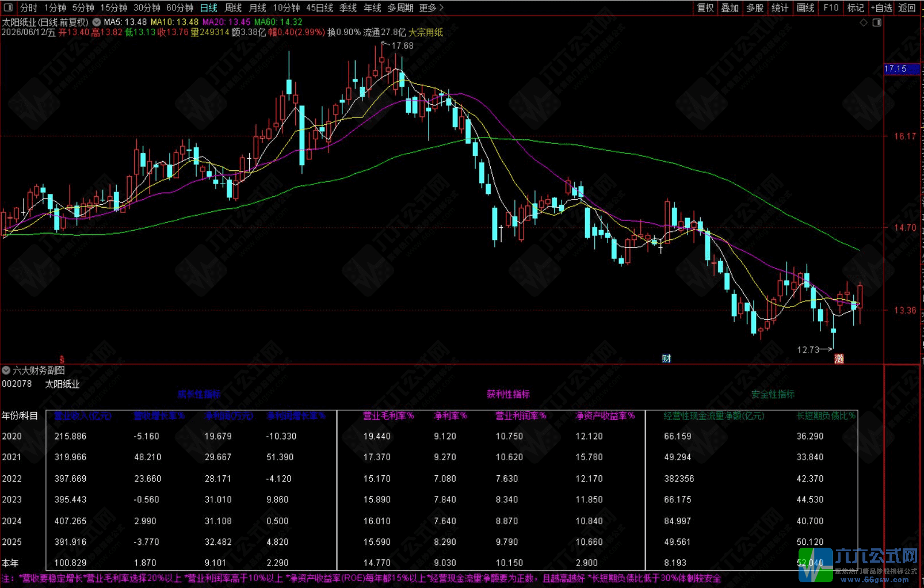Click the 15.780 ROE value for 2021
924x588 pixels.
(x=589, y=457)
